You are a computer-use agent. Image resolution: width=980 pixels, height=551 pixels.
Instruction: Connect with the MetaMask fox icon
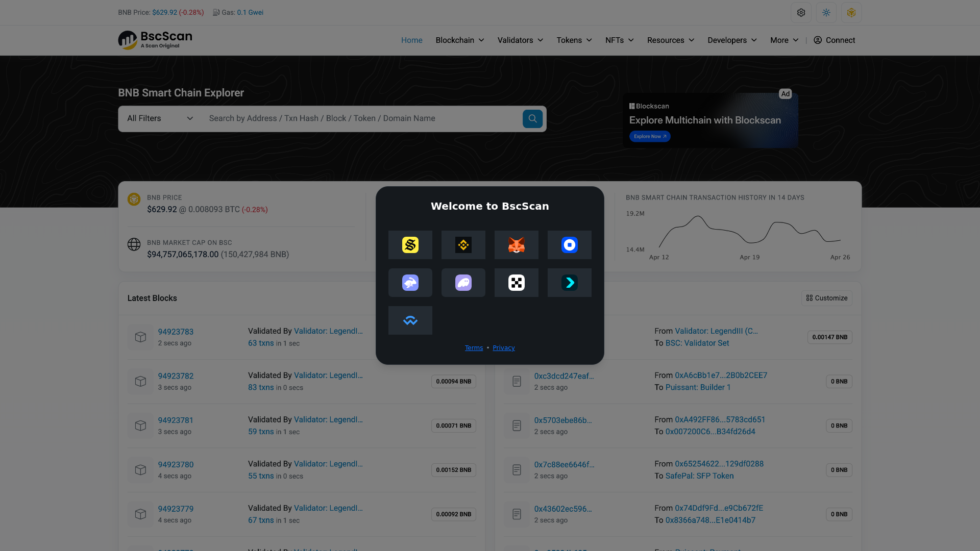tap(516, 245)
